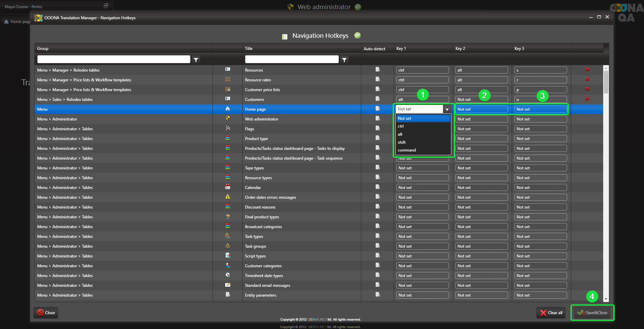Screen dimensions: 644x329
Task: Click the Auto-detect icon in Flags row
Action: (x=377, y=128)
